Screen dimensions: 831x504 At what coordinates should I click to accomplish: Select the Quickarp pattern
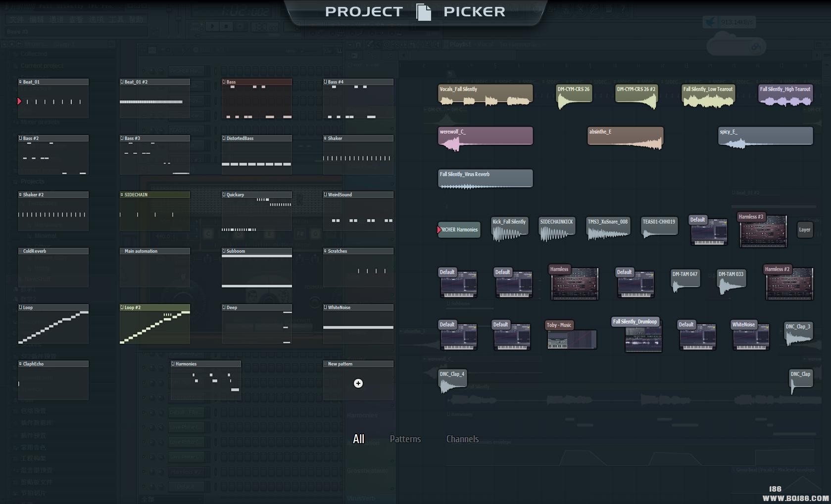(256, 212)
